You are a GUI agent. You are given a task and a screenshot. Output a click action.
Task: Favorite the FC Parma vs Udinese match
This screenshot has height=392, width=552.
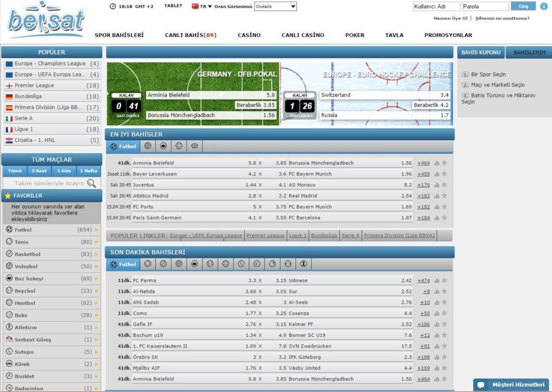[x=444, y=280]
